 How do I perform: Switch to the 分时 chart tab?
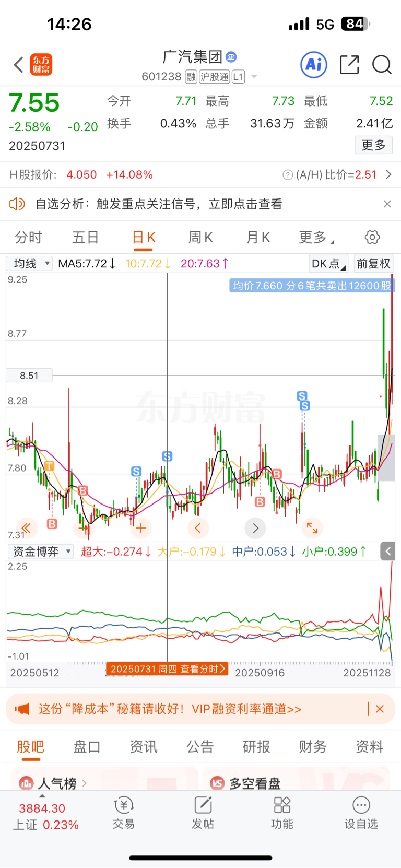(x=28, y=238)
